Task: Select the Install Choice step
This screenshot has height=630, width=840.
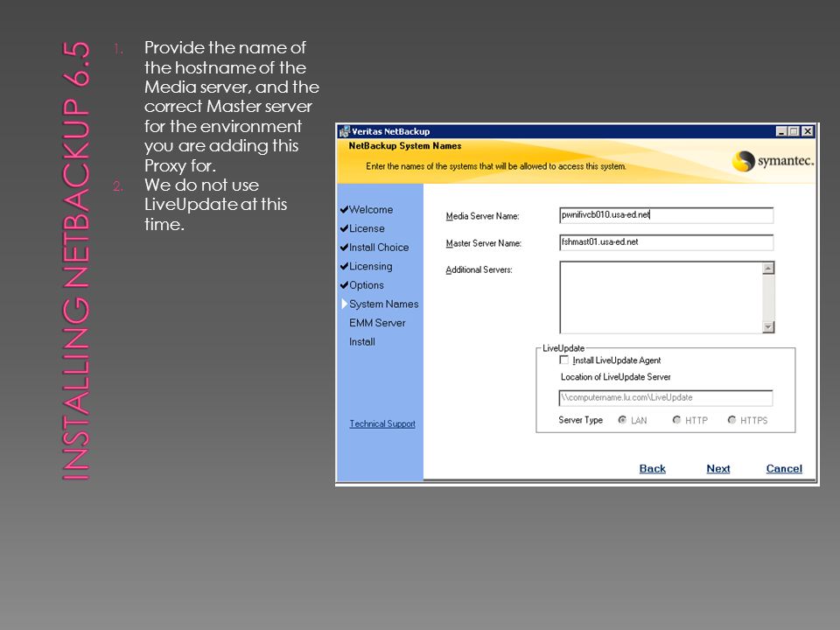Action: pos(379,247)
